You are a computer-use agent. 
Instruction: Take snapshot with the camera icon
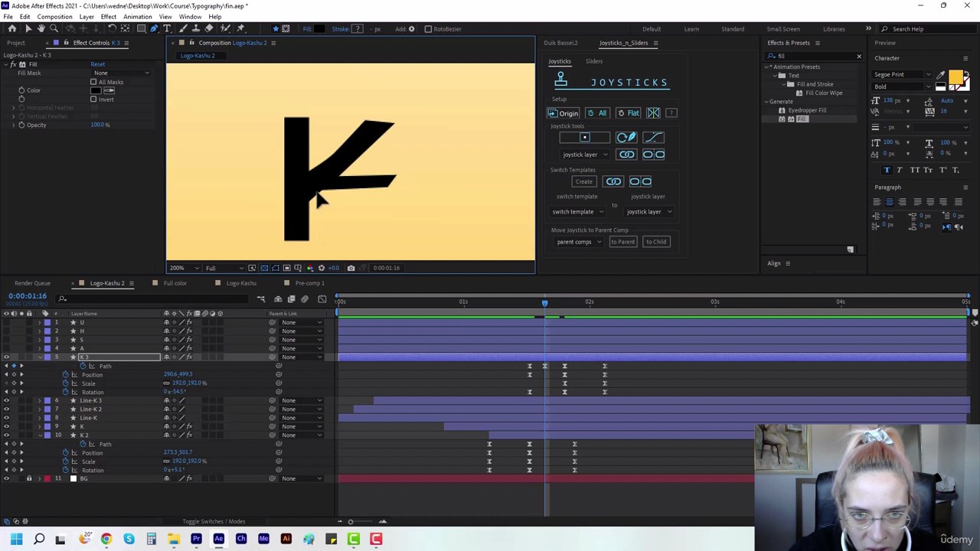pos(351,268)
